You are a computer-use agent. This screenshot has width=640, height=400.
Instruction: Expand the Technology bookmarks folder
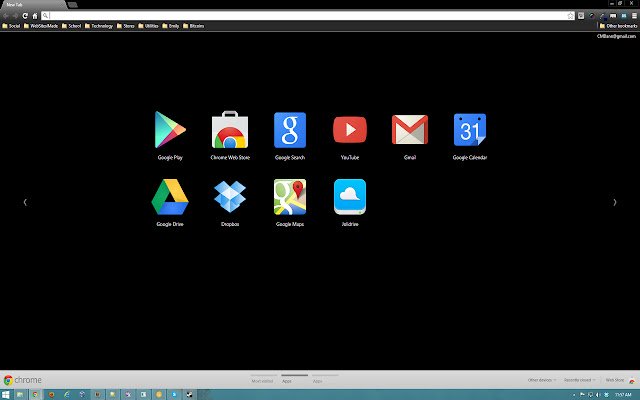tap(99, 26)
